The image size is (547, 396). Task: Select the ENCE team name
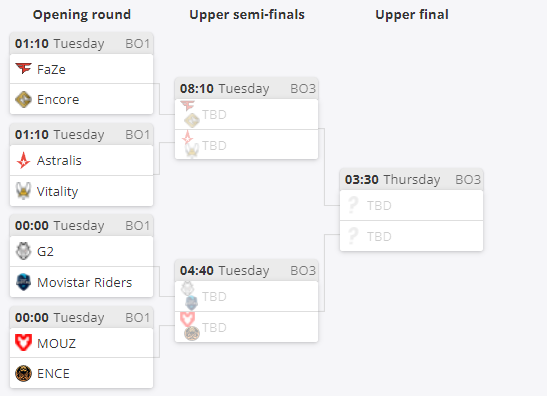point(53,374)
